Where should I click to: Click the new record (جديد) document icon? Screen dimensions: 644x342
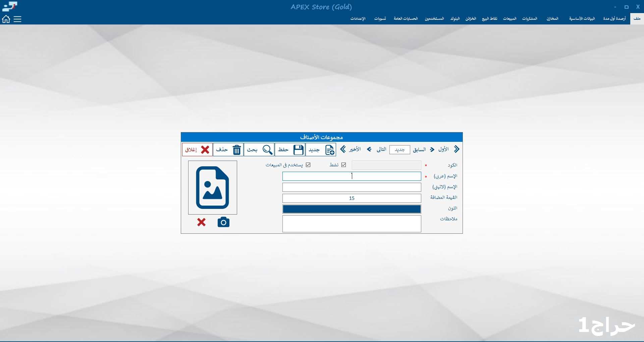330,150
